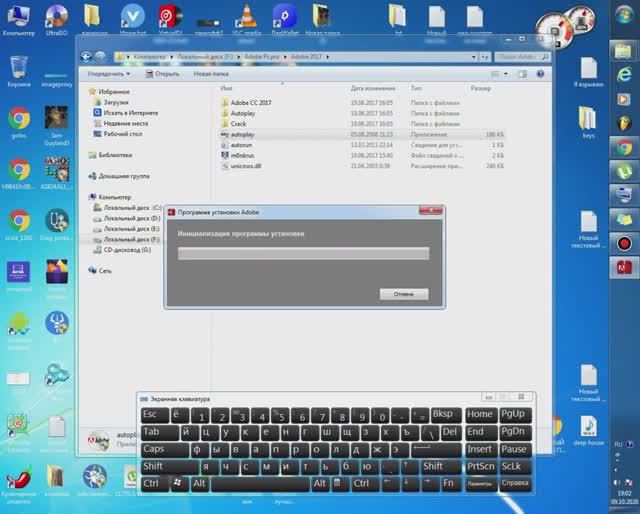640x514 pixels.
Task: Select the m0nkrus file
Action: pos(242,156)
